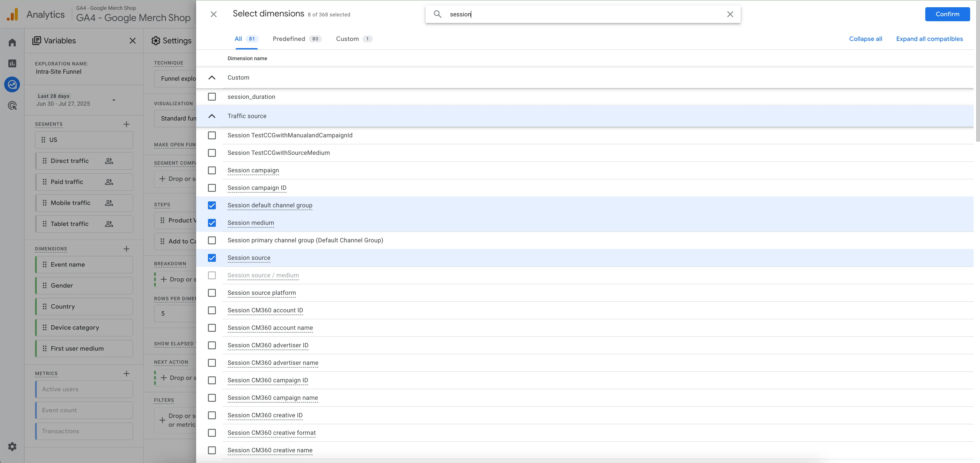Uncheck Session medium dimension
Screen dimensions: 980x463
point(212,223)
